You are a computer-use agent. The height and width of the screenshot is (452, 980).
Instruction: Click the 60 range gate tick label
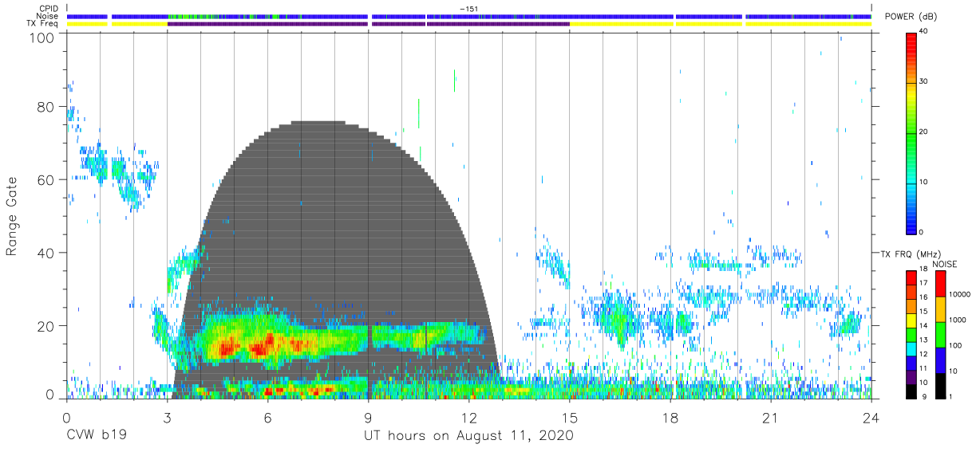(45, 179)
